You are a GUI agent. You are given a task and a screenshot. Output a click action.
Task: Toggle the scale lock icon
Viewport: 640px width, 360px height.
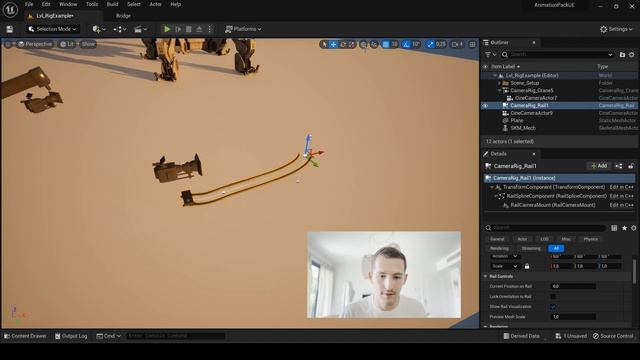[x=527, y=266]
